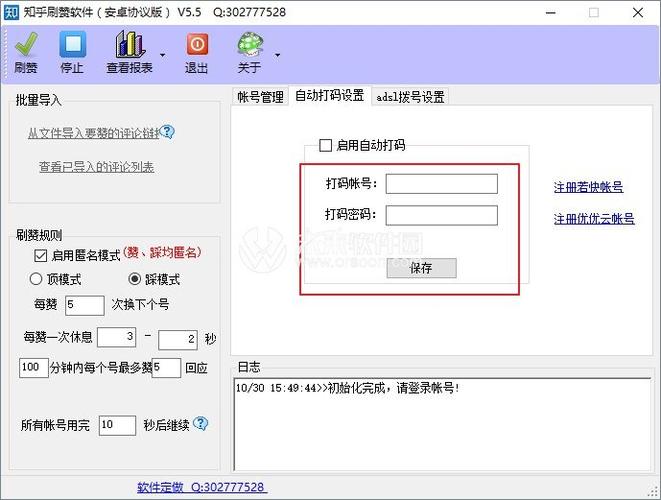Click the 日志 log text area

(442, 425)
